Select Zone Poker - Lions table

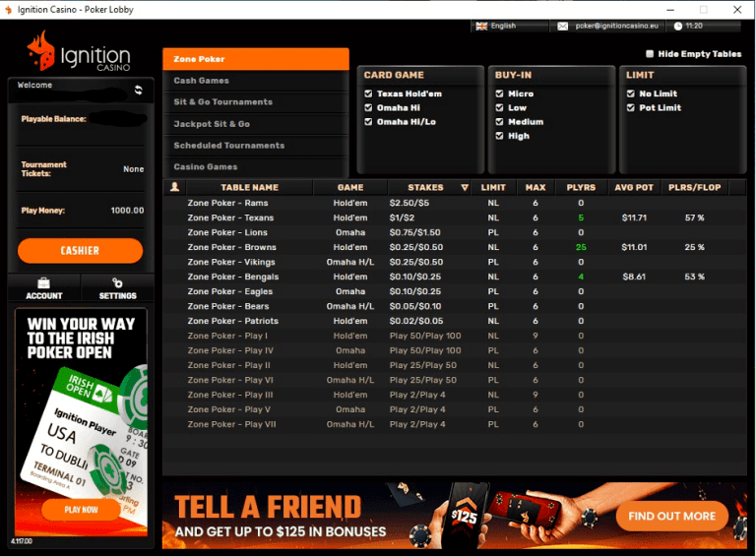454,232
